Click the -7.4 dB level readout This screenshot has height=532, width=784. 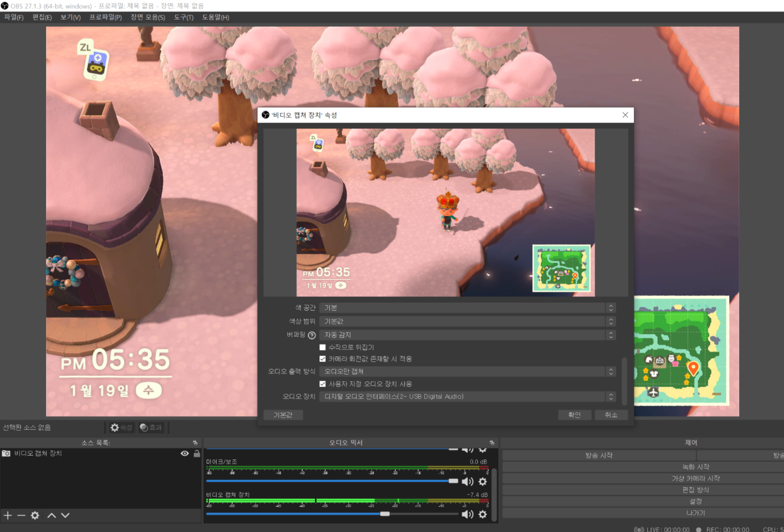477,495
